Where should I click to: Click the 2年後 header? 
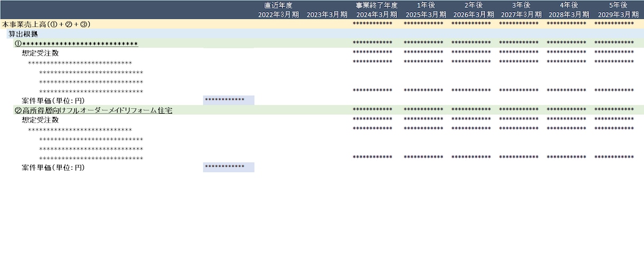tap(473, 5)
